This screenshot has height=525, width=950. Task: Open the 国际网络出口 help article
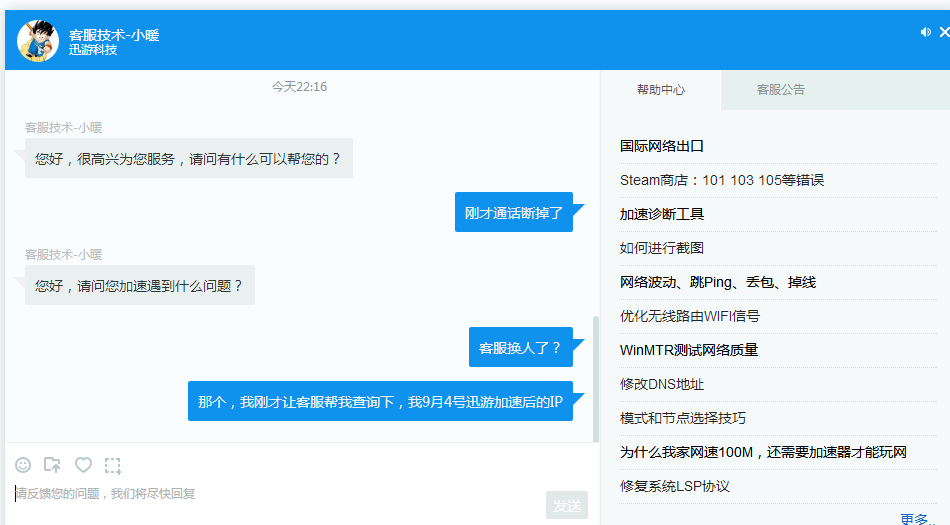pos(662,146)
